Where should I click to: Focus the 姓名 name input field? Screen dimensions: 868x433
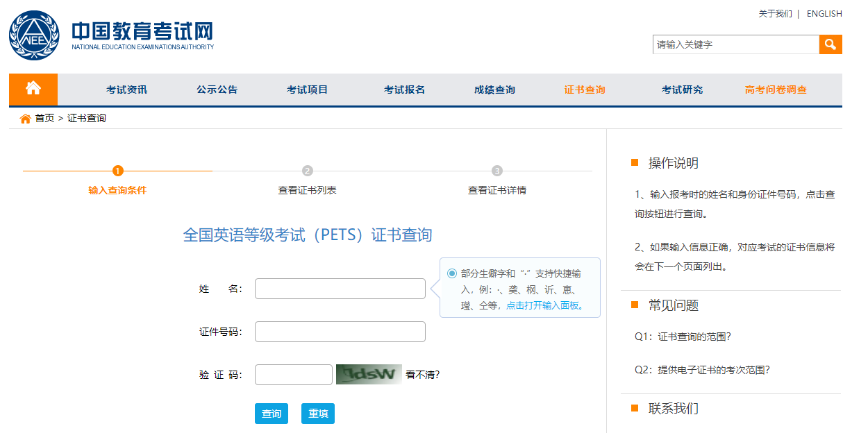pyautogui.click(x=340, y=289)
